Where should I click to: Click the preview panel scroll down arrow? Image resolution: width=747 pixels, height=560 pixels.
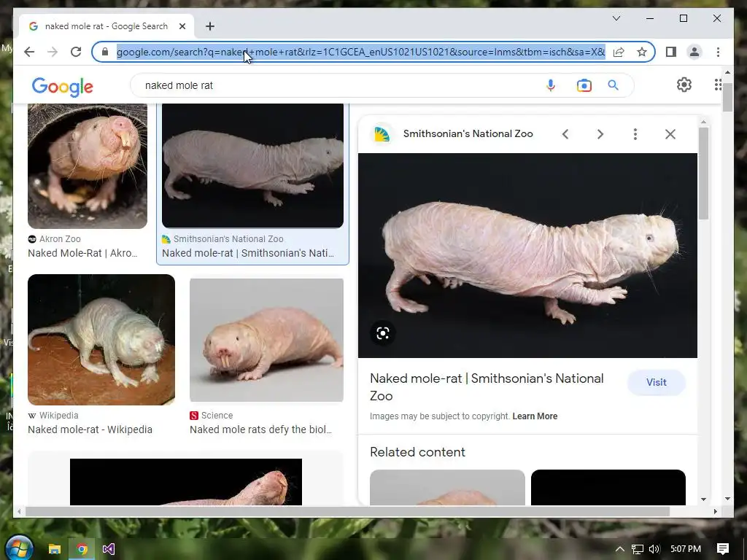tap(704, 499)
